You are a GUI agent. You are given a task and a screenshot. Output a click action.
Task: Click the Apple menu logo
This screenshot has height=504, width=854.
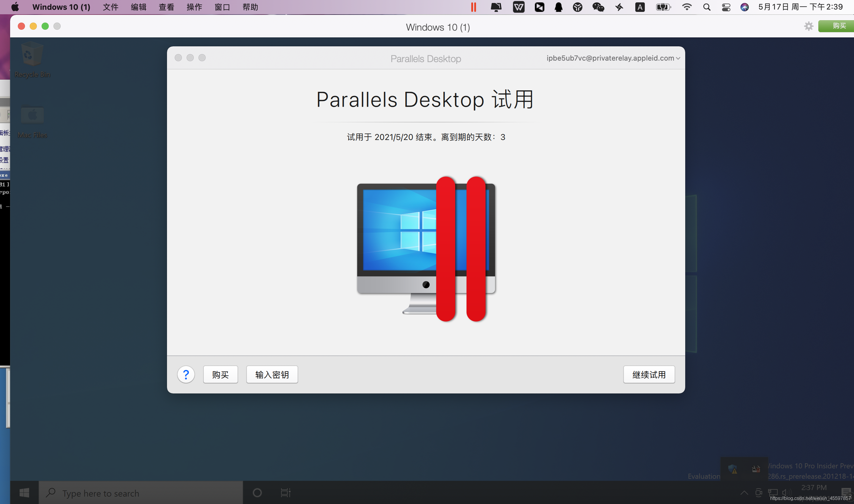click(x=15, y=7)
